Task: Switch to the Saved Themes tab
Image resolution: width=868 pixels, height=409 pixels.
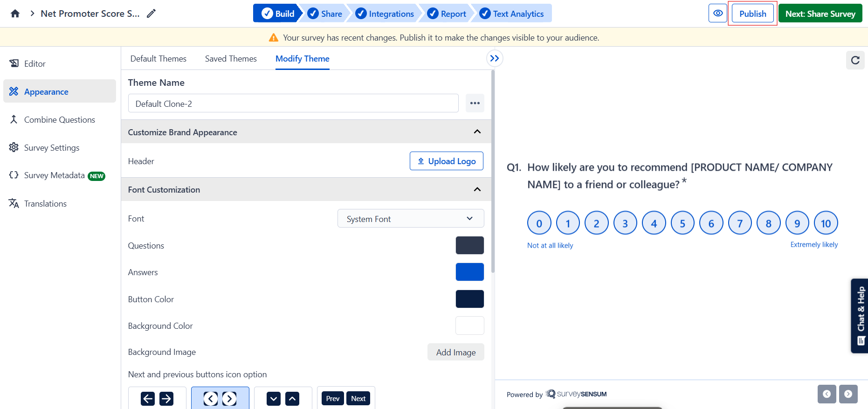Action: pyautogui.click(x=231, y=59)
